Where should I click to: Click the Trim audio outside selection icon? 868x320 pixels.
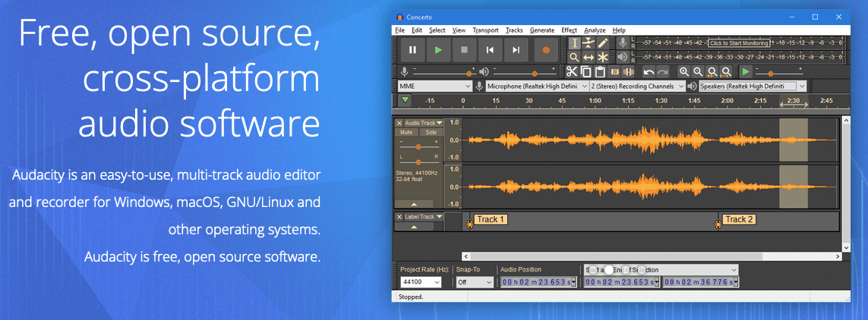[614, 71]
